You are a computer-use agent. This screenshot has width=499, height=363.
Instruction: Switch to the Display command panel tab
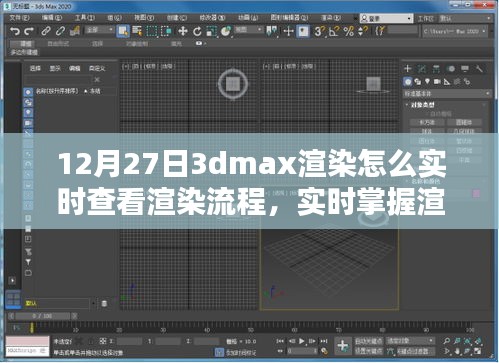tap(465, 69)
